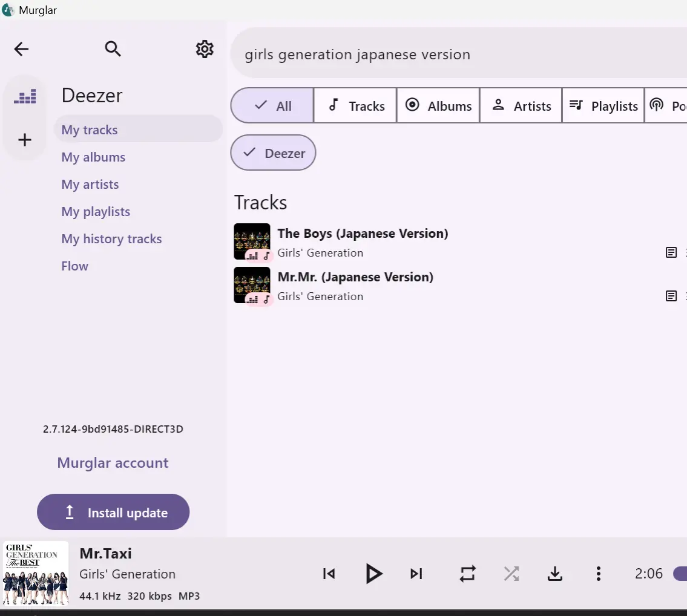Screen dimensions: 687x616
Task: Open Murglar account link
Action: click(113, 463)
